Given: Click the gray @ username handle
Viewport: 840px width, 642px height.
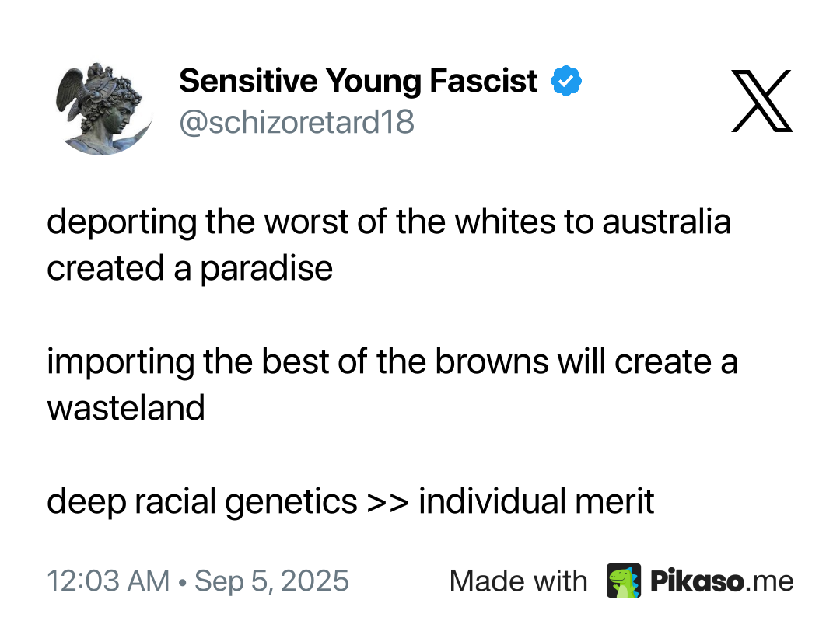Looking at the screenshot, I should point(296,122).
